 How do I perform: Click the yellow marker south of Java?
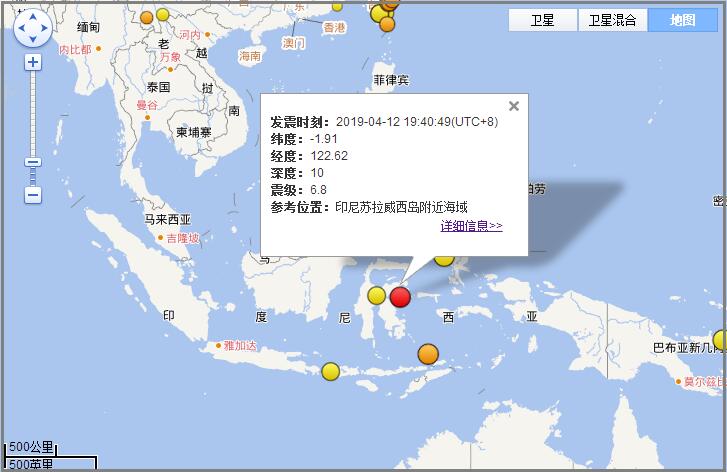tap(331, 372)
